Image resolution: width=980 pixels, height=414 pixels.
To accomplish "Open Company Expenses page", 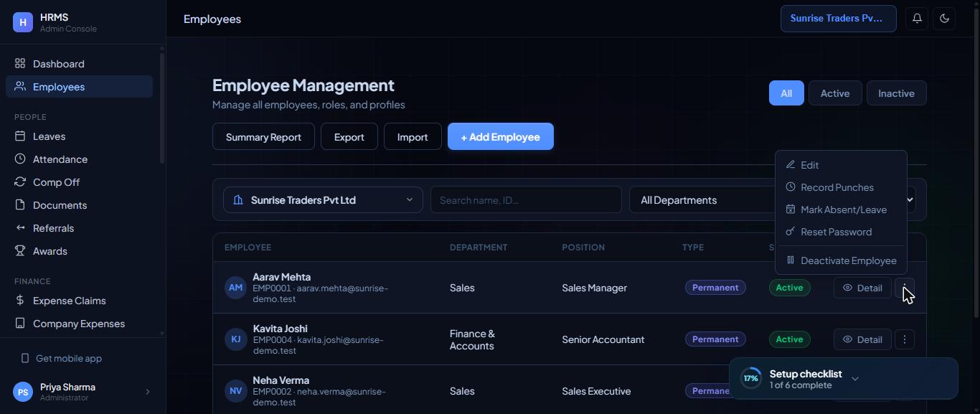I will (79, 324).
